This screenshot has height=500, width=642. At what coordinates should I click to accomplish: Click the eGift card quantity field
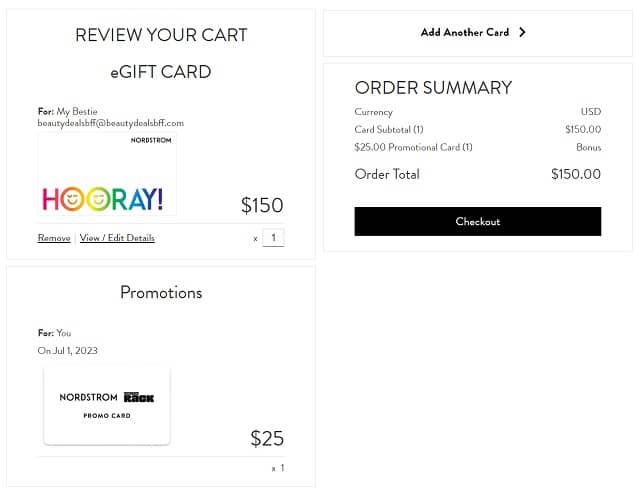click(273, 238)
